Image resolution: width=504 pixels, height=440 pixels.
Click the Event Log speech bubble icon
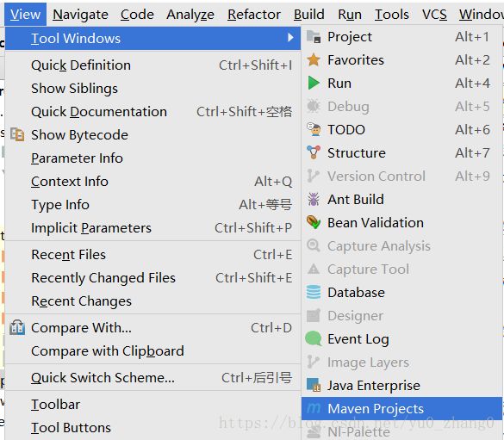314,339
